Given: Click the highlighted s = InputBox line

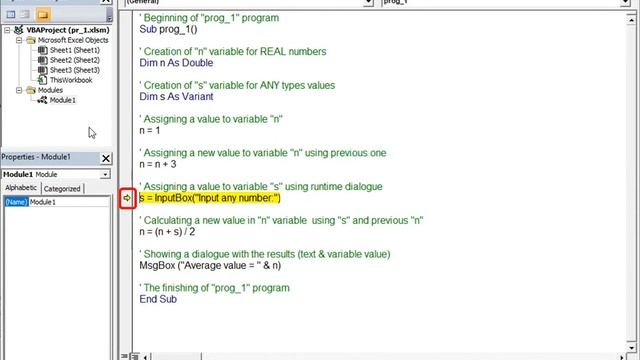Looking at the screenshot, I should 210,198.
